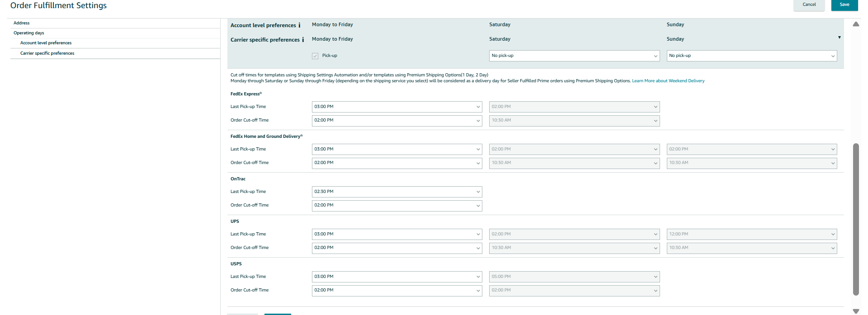This screenshot has width=868, height=315.
Task: Click the OnTrac carrier heading
Action: click(238, 179)
